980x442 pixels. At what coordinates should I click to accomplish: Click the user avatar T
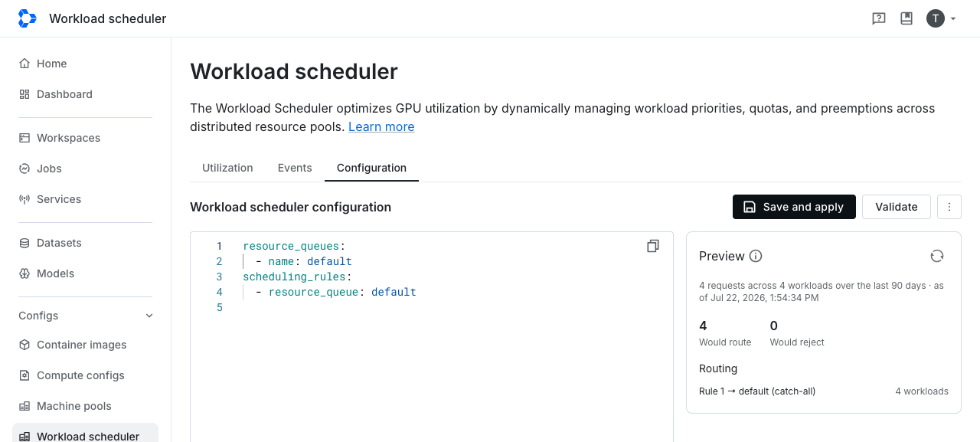tap(935, 18)
